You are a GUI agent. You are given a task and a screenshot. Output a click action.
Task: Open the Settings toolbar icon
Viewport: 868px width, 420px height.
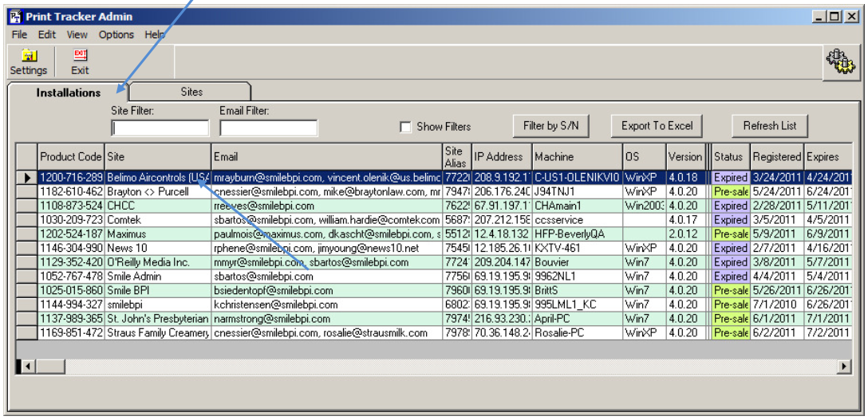28,62
